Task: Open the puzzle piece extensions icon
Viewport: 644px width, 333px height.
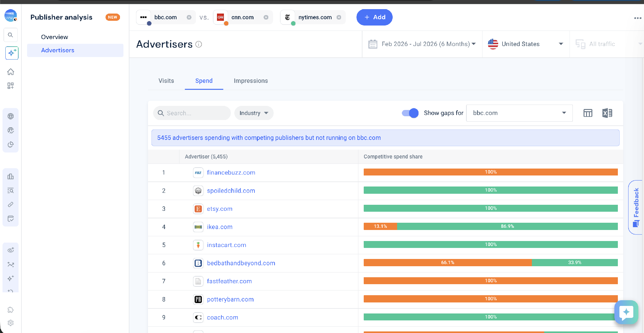Action: coord(11,310)
